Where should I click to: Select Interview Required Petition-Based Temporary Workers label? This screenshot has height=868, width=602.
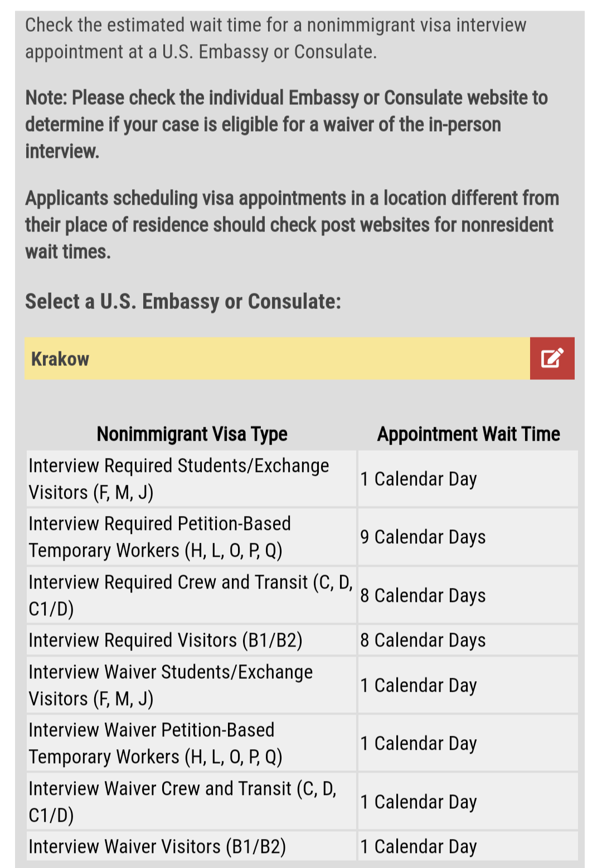coord(159,537)
